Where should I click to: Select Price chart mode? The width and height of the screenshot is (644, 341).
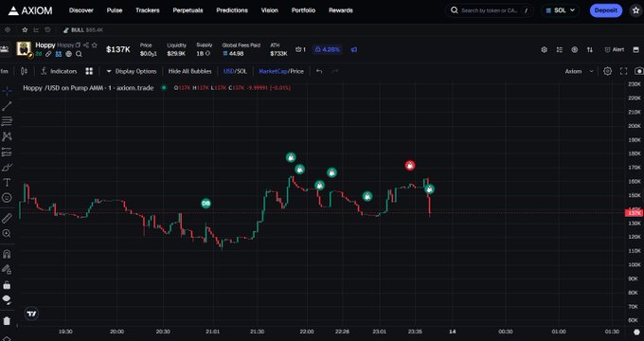297,71
